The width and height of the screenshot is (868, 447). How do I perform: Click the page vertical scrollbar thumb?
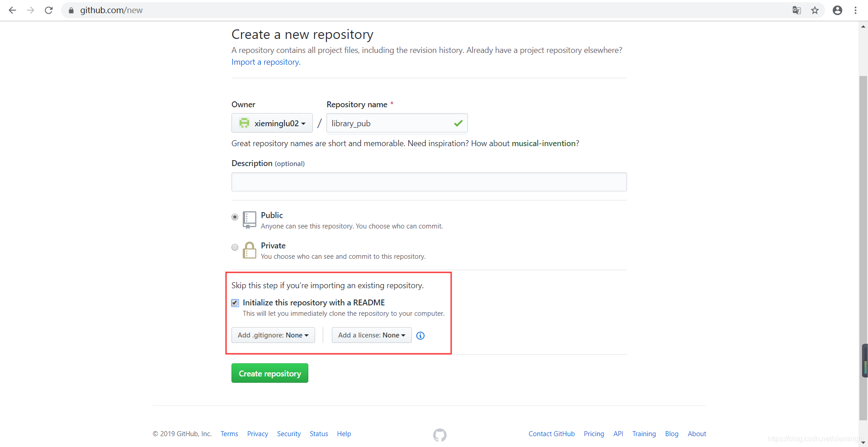[x=863, y=248]
